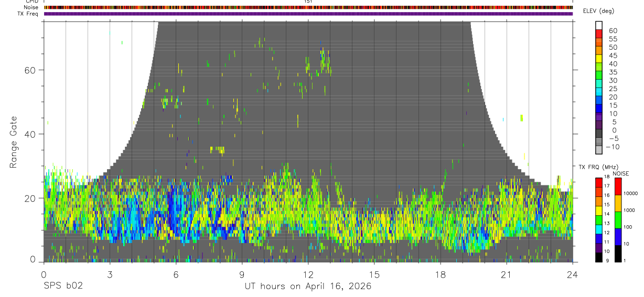Click the Noise color strip at top

[x=308, y=7]
